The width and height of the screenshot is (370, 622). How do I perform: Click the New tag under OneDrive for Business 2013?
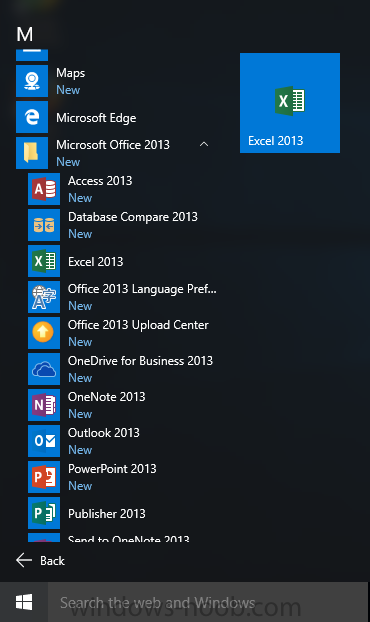pyautogui.click(x=80, y=378)
